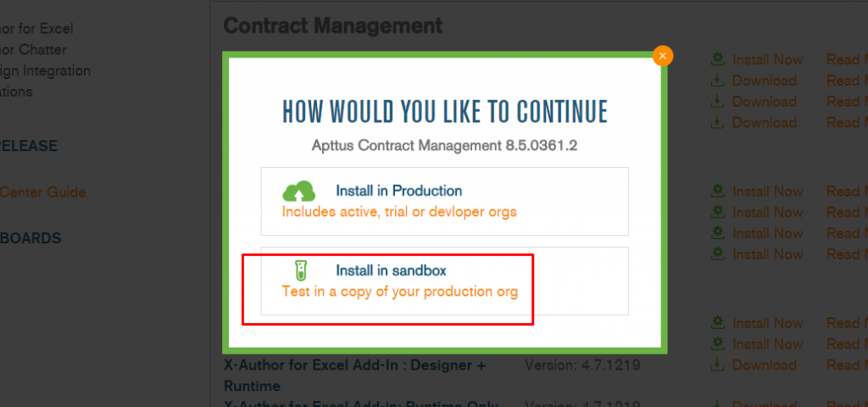Click 'Test in a copy of your production org'
Image resolution: width=868 pixels, height=407 pixels.
point(400,292)
